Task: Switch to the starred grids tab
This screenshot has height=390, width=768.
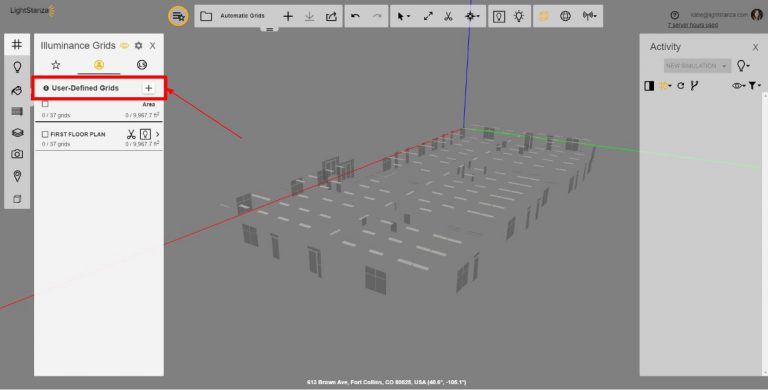Action: (56, 65)
